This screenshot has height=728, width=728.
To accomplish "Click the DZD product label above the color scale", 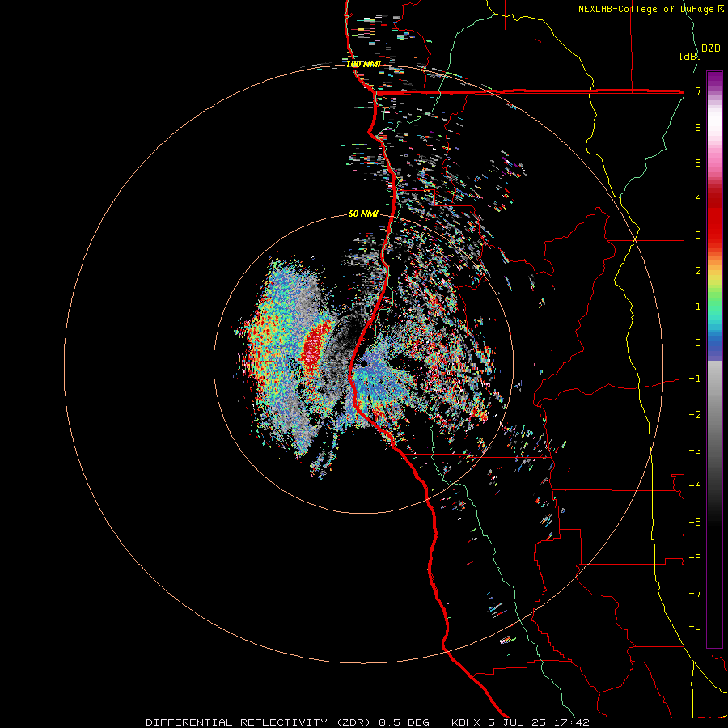I will 711,49.
